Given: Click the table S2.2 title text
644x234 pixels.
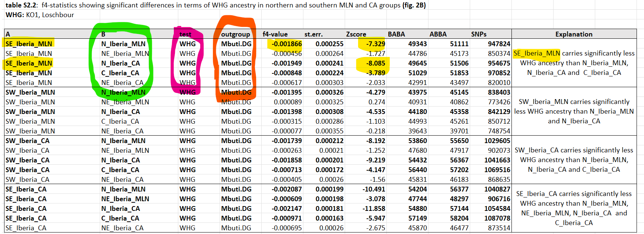Looking at the screenshot, I should point(216,5).
